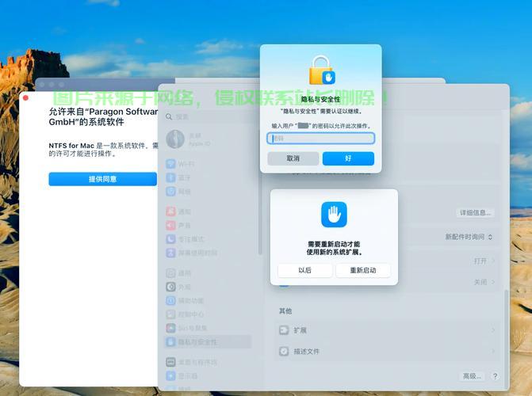532x396 pixels.
Task: Click the 其他 section heading
Action: tap(285, 311)
